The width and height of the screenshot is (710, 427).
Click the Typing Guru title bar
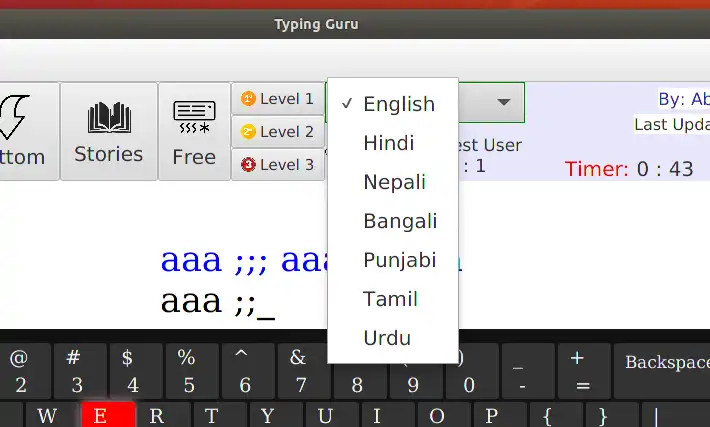click(x=355, y=24)
